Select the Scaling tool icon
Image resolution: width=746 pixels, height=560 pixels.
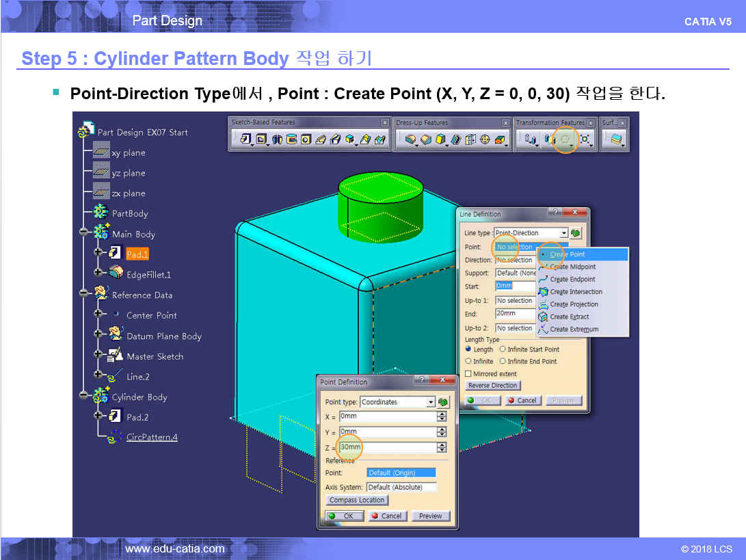pyautogui.click(x=585, y=139)
